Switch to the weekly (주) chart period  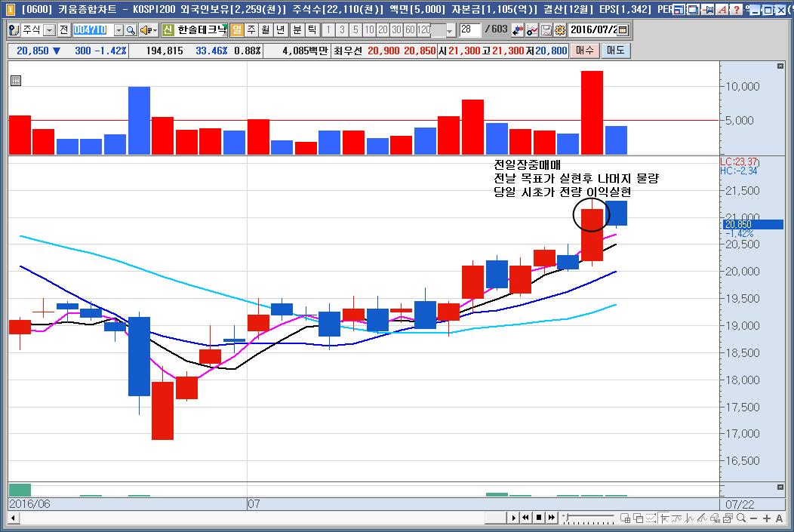(251, 30)
